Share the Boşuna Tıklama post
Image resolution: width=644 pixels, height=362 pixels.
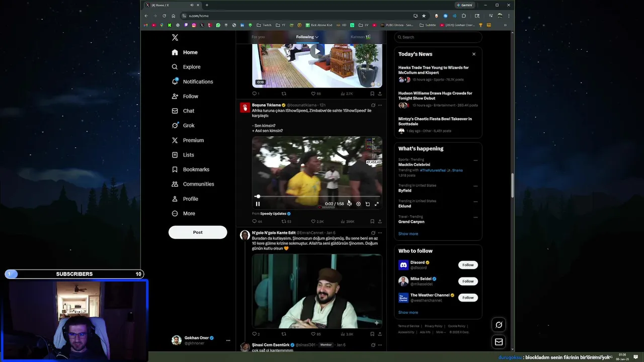(x=379, y=221)
